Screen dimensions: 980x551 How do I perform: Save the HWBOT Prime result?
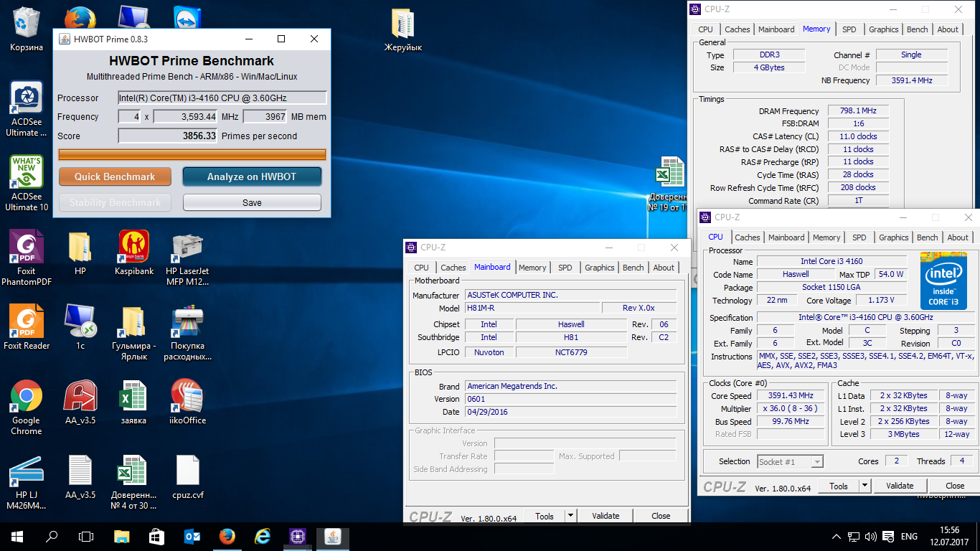pos(252,202)
